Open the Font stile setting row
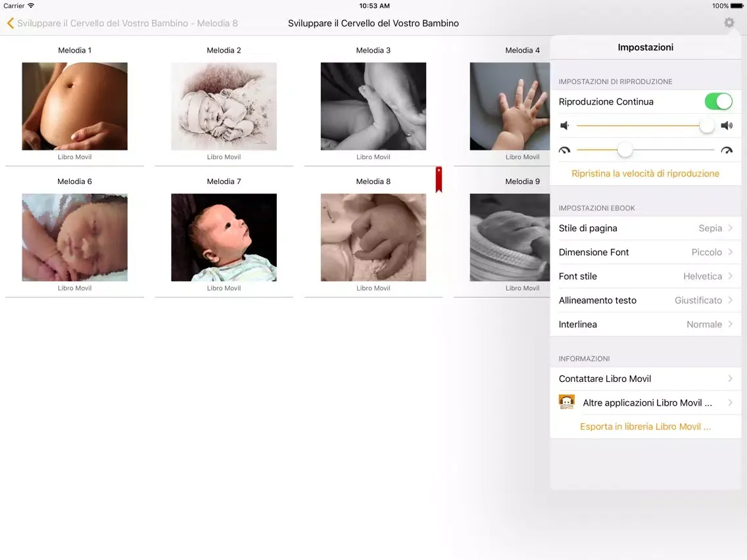Screen dimensions: 747x560 (x=646, y=276)
